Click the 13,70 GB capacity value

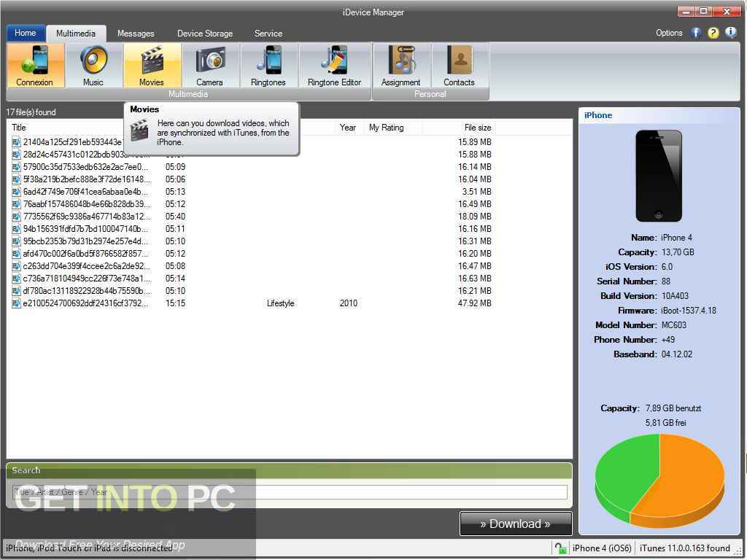678,252
